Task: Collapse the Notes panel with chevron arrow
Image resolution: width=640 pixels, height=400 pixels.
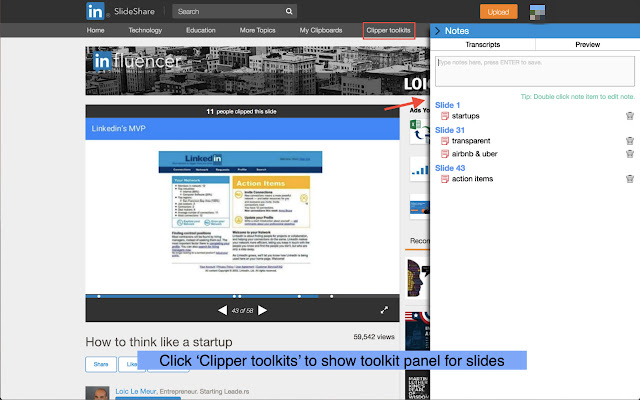Action: coord(438,31)
